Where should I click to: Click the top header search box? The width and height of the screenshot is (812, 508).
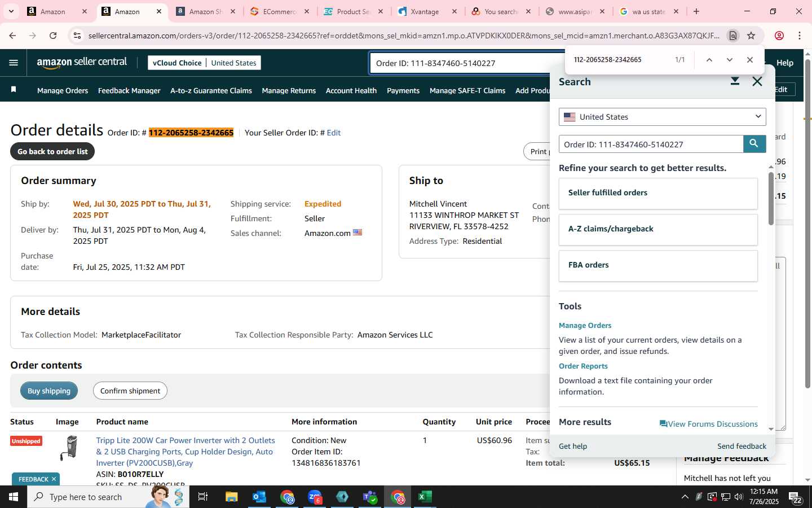468,63
